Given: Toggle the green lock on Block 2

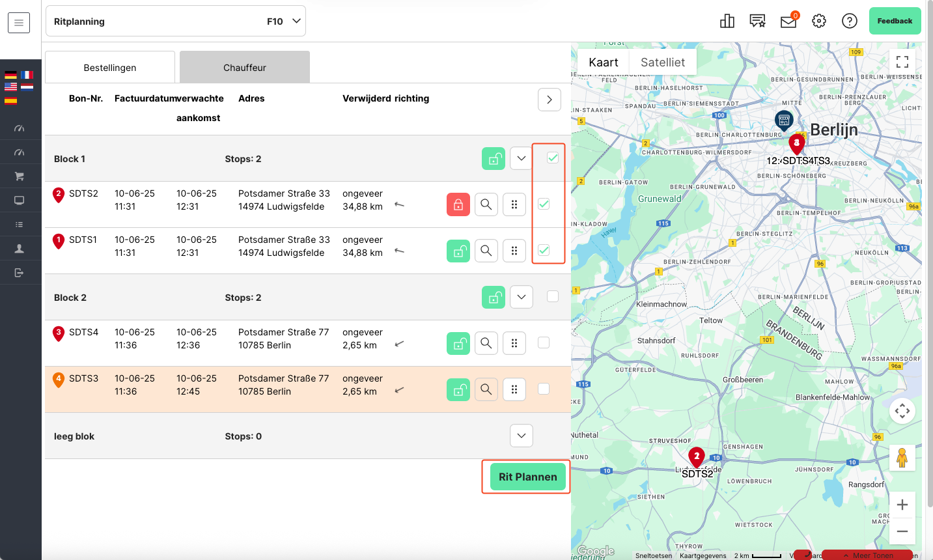Looking at the screenshot, I should coord(494,297).
